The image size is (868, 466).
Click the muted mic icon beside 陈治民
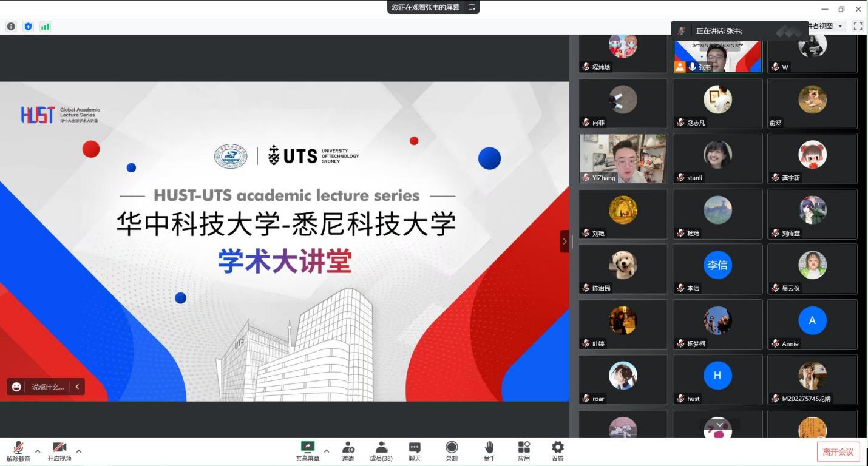[586, 288]
